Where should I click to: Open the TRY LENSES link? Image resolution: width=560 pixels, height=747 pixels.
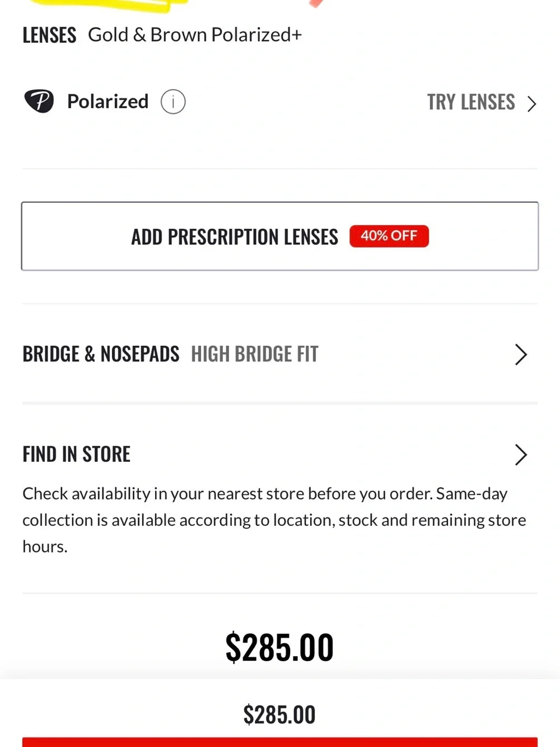(471, 103)
